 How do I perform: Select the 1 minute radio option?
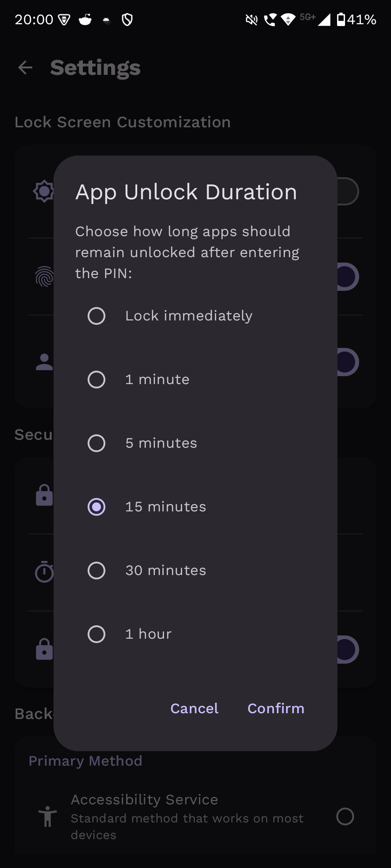[x=97, y=379]
